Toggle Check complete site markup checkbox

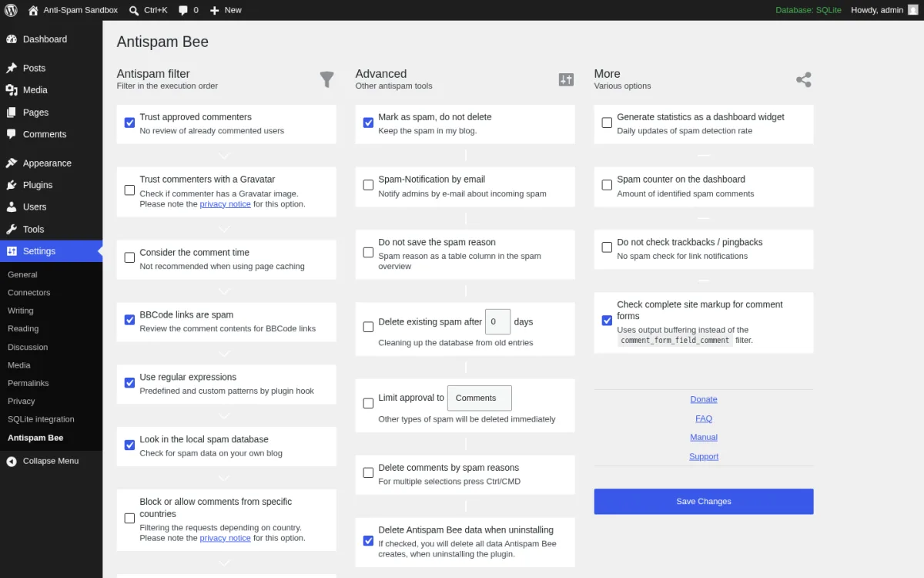click(x=607, y=321)
